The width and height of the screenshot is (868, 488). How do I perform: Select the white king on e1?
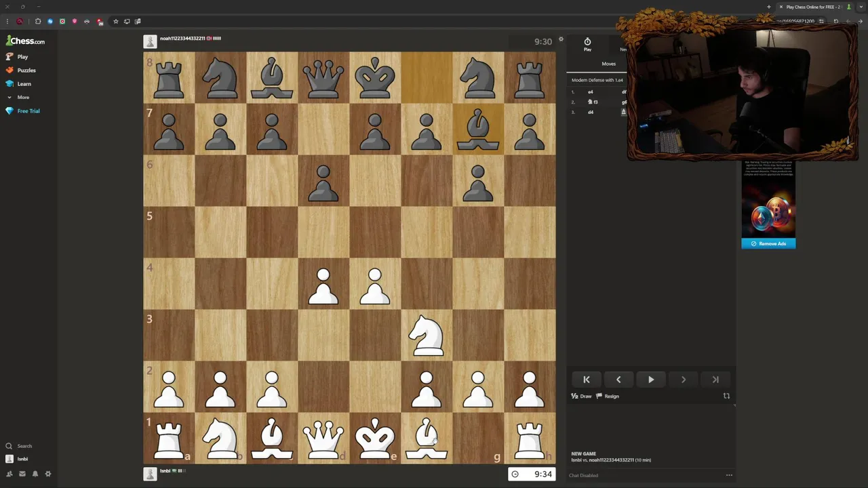click(x=375, y=439)
